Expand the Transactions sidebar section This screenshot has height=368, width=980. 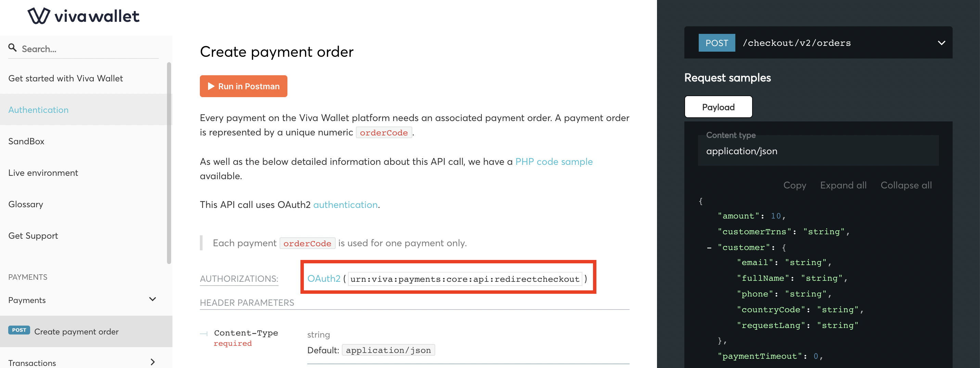153,362
